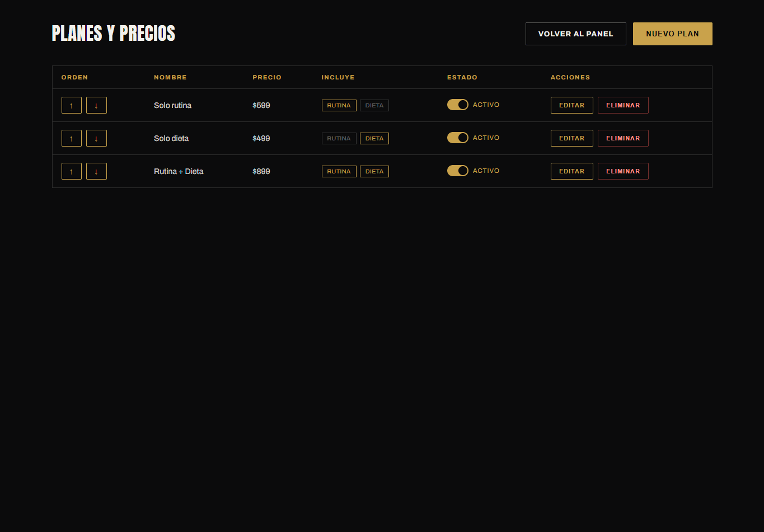Move Solo dieta plan up
Image resolution: width=764 pixels, height=532 pixels.
click(x=72, y=138)
